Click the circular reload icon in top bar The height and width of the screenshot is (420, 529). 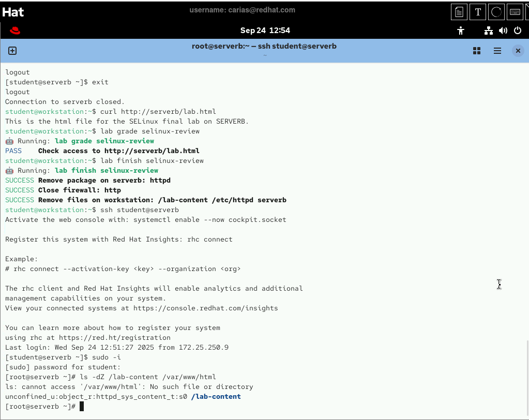coord(496,12)
